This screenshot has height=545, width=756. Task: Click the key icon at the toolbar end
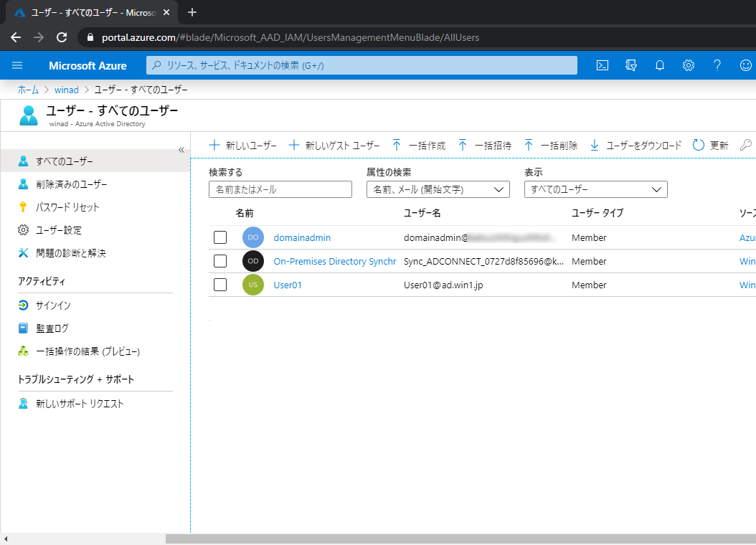[745, 145]
